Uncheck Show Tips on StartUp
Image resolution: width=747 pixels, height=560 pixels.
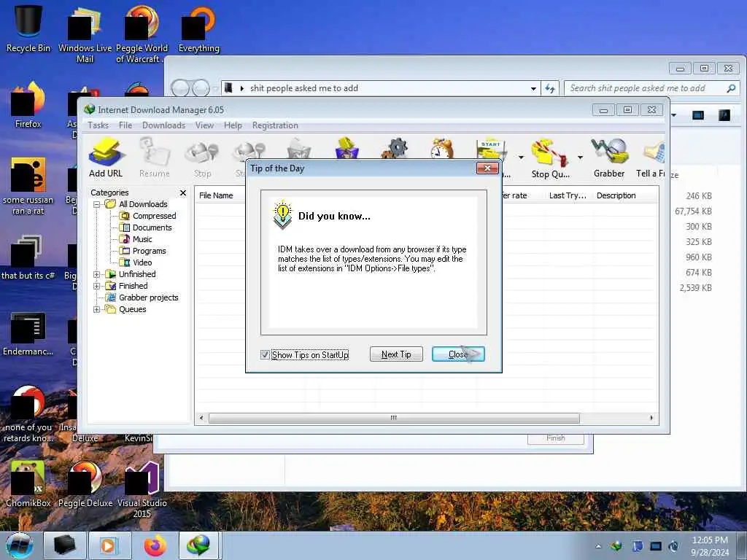[265, 355]
